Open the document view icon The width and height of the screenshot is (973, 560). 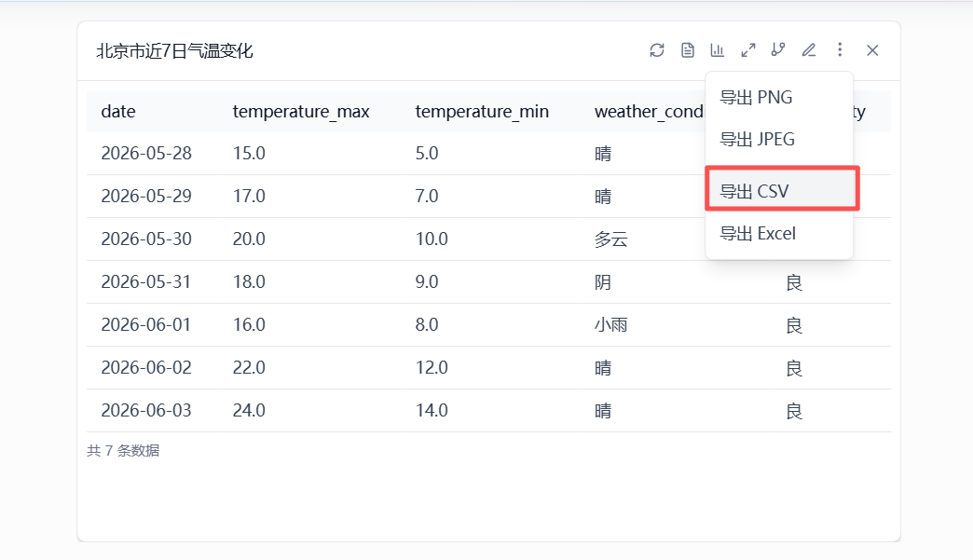[687, 50]
